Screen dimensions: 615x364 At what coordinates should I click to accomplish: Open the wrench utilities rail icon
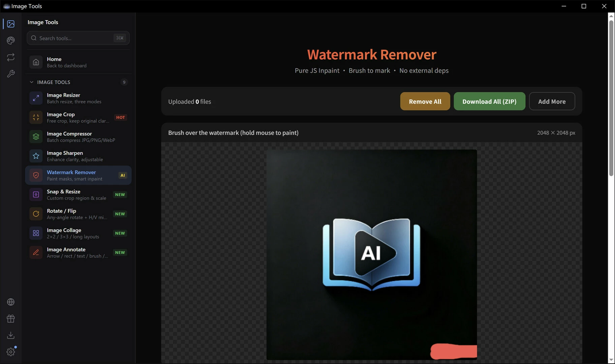click(11, 74)
